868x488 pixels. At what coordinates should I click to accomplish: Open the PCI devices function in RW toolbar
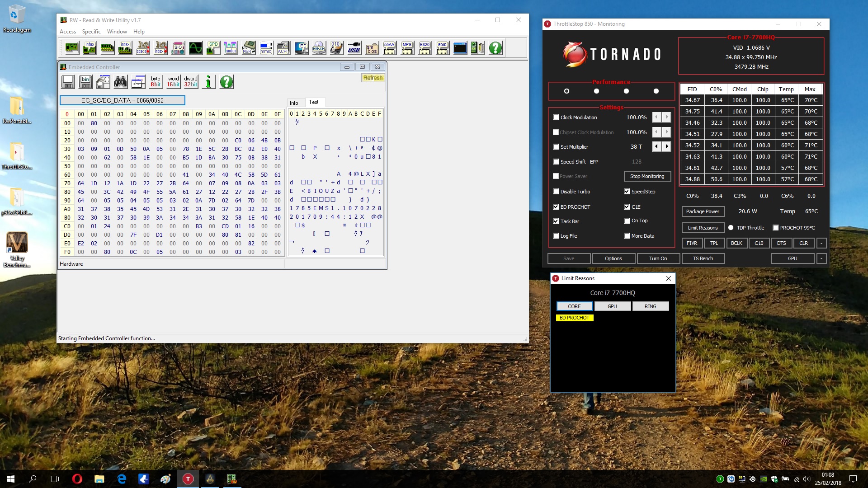click(x=72, y=47)
